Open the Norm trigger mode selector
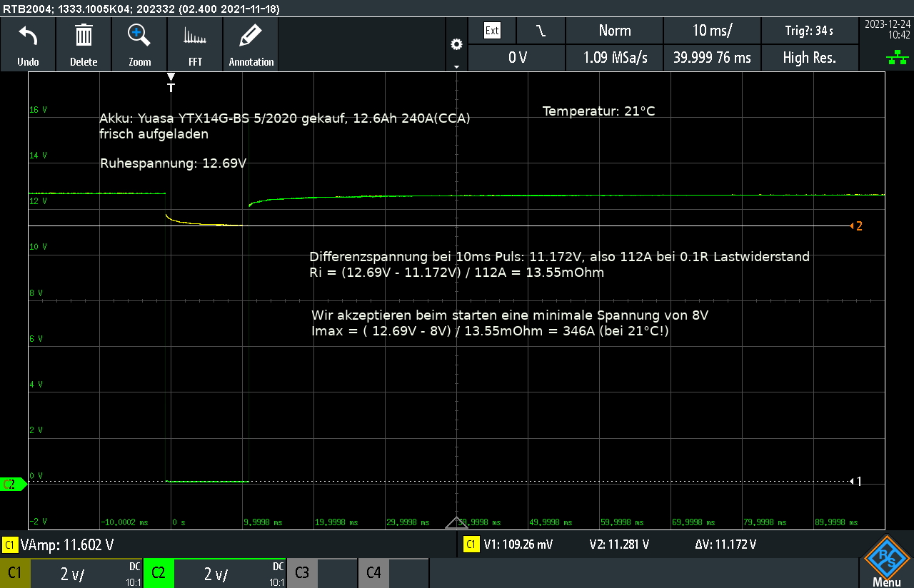 click(614, 31)
